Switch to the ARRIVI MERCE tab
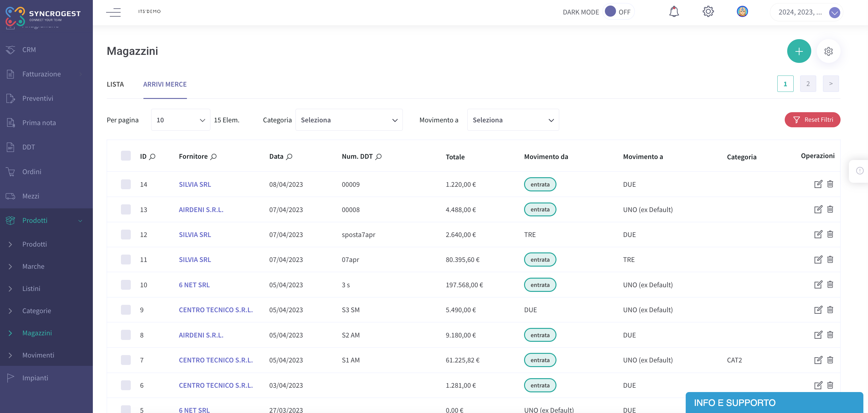Image resolution: width=868 pixels, height=413 pixels. click(x=165, y=84)
